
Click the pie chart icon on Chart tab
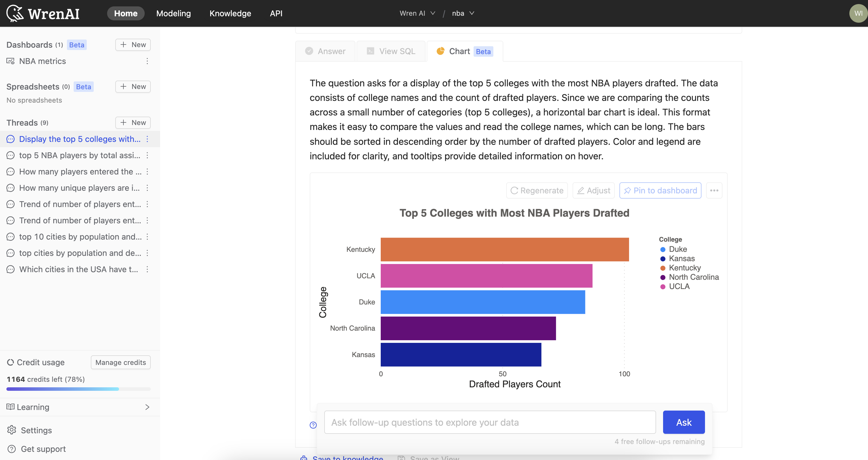440,51
